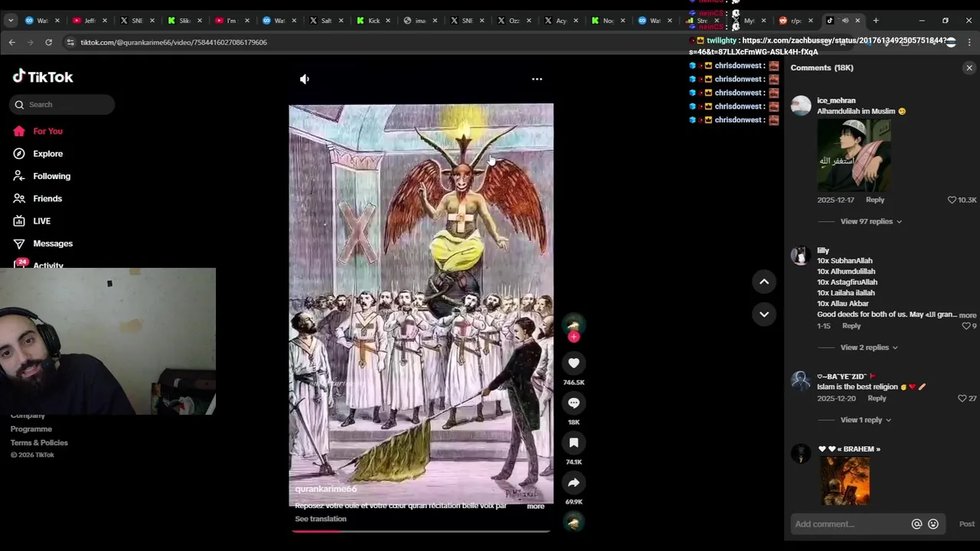Close the comments panel

(x=969, y=68)
